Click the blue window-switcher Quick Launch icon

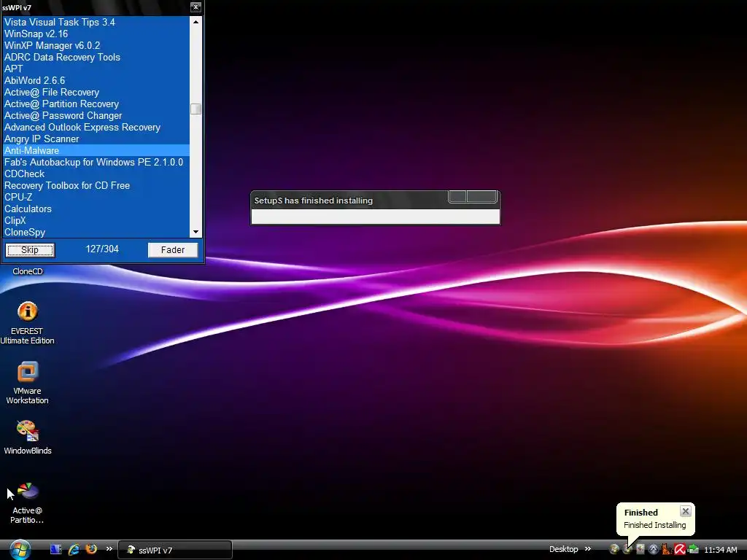[55, 550]
